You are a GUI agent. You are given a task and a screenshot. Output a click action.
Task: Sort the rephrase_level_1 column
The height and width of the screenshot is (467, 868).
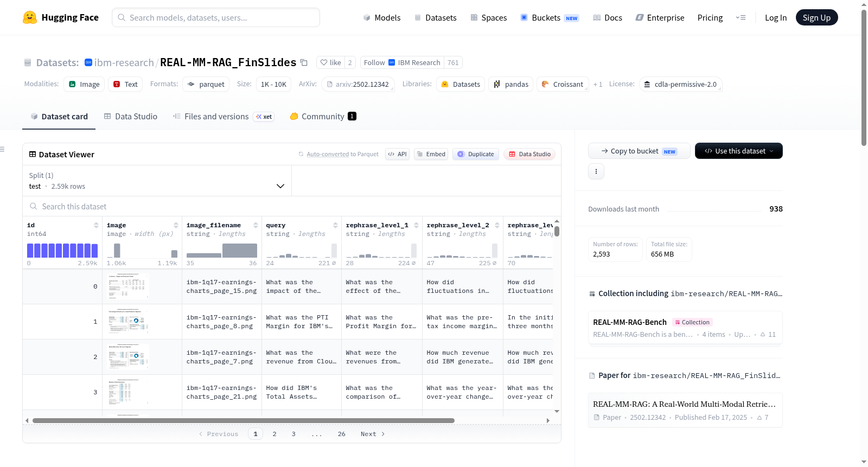416,225
